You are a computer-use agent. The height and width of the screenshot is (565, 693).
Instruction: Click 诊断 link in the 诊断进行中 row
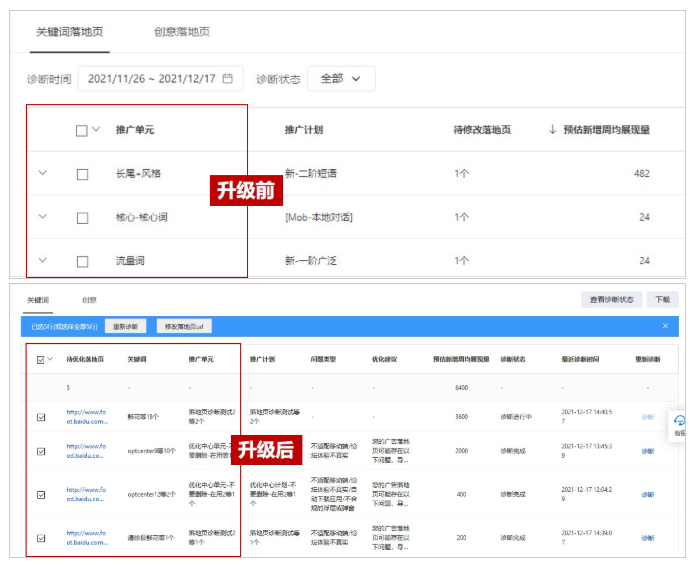(x=648, y=416)
